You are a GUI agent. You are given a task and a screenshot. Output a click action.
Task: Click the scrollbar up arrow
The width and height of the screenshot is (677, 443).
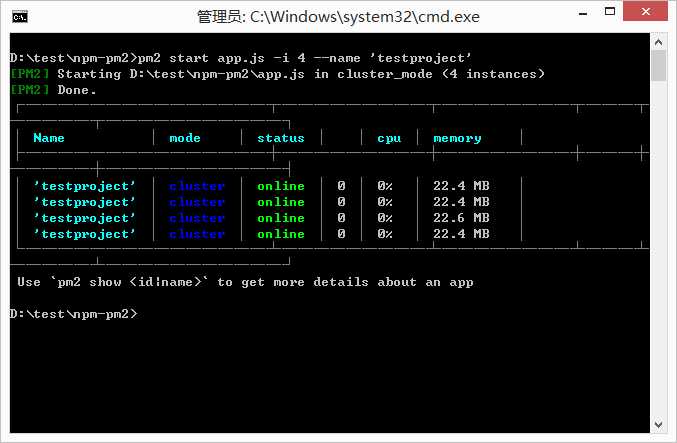coord(658,42)
